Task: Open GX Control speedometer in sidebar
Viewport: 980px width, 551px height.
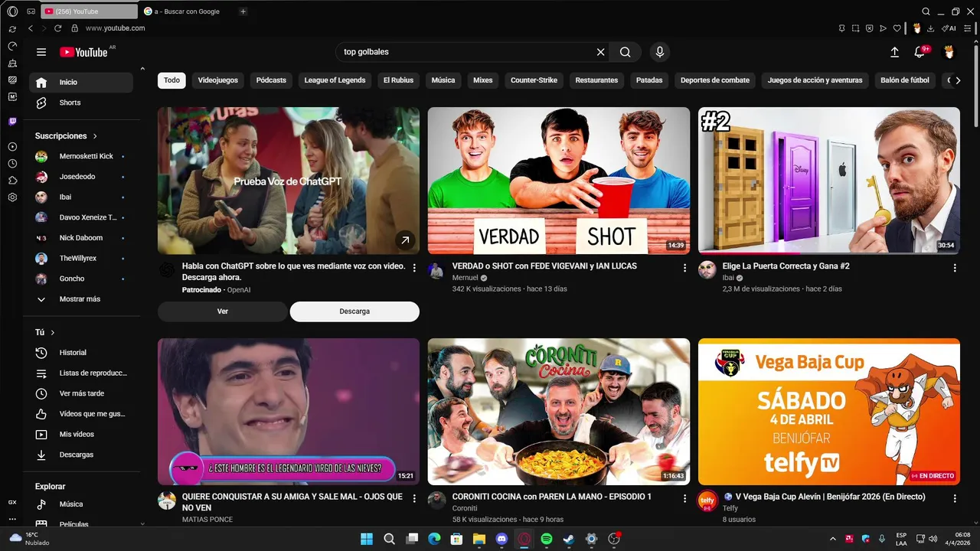Action: tap(12, 46)
